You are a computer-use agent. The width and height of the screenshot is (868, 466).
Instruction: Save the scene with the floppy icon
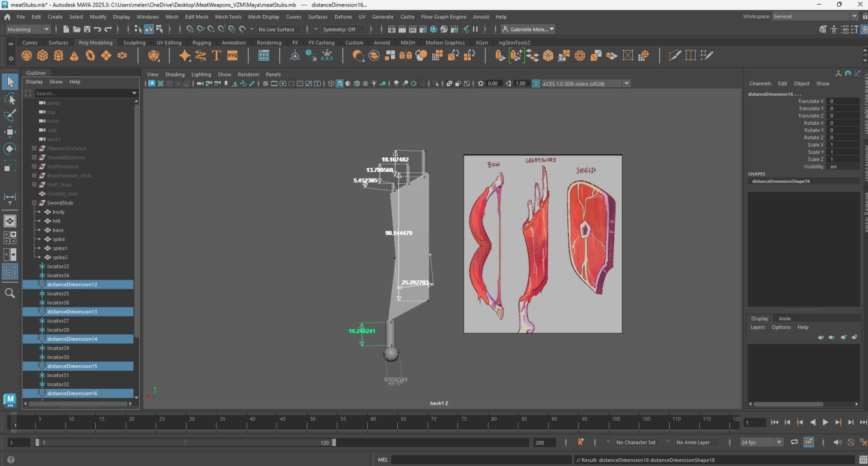(87, 29)
